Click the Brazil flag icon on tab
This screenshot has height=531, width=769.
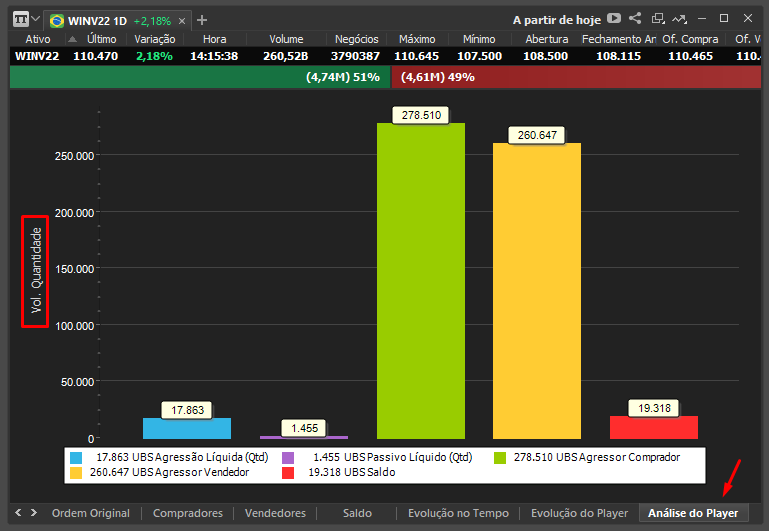(x=57, y=21)
